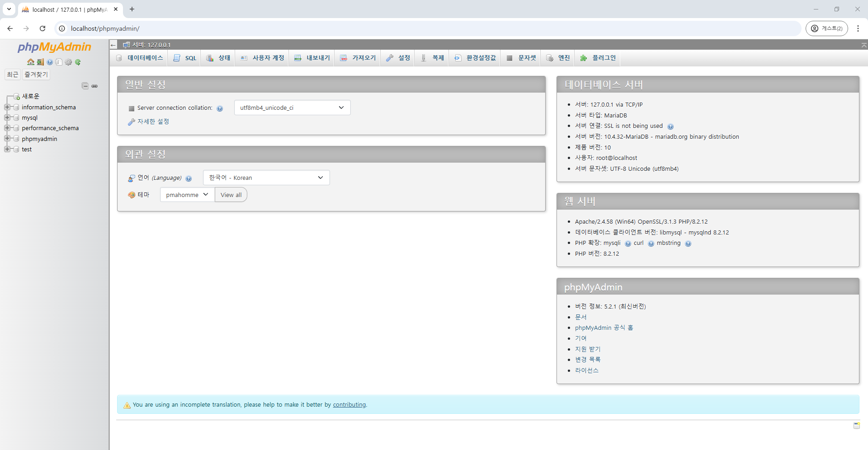Image resolution: width=868 pixels, height=450 pixels.
Task: Expand the mysql database node
Action: click(7, 117)
